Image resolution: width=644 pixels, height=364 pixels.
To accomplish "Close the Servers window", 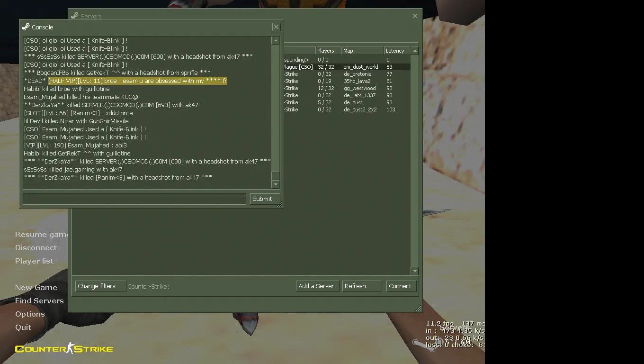I will pos(415,16).
